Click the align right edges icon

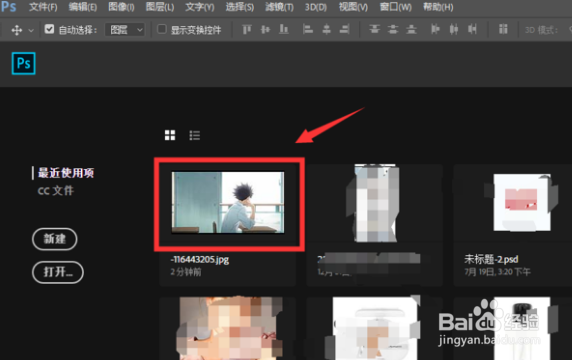345,29
